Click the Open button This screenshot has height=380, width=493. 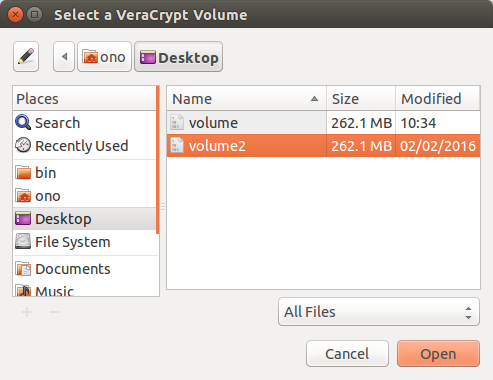(438, 354)
